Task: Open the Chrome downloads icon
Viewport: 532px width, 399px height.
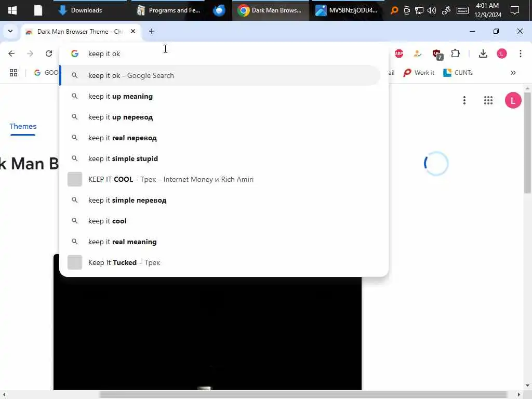Action: pos(483,54)
